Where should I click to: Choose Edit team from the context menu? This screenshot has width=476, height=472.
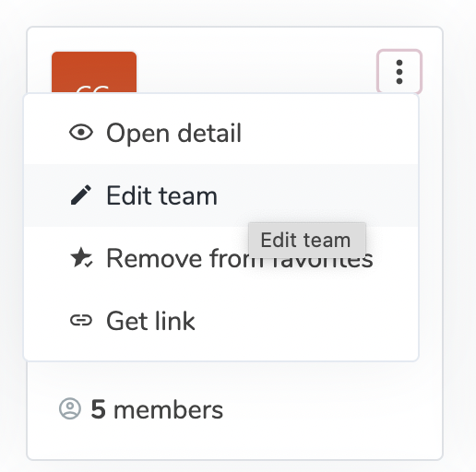pos(221,195)
